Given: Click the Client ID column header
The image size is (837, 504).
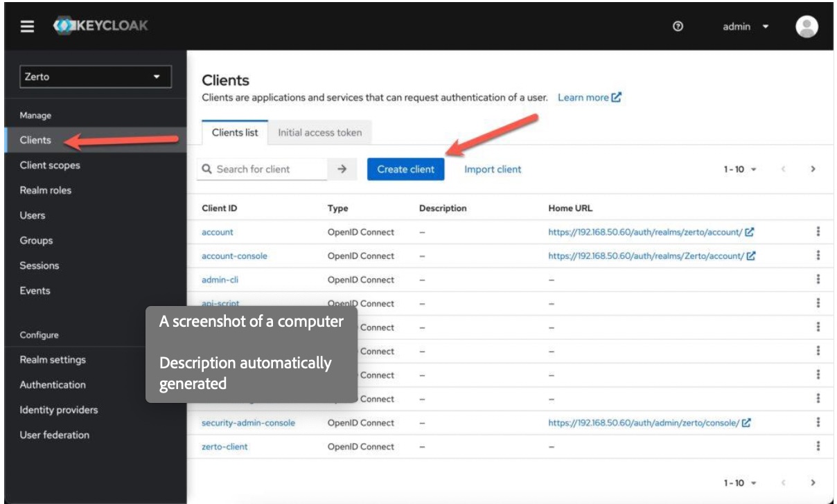Looking at the screenshot, I should [x=220, y=208].
